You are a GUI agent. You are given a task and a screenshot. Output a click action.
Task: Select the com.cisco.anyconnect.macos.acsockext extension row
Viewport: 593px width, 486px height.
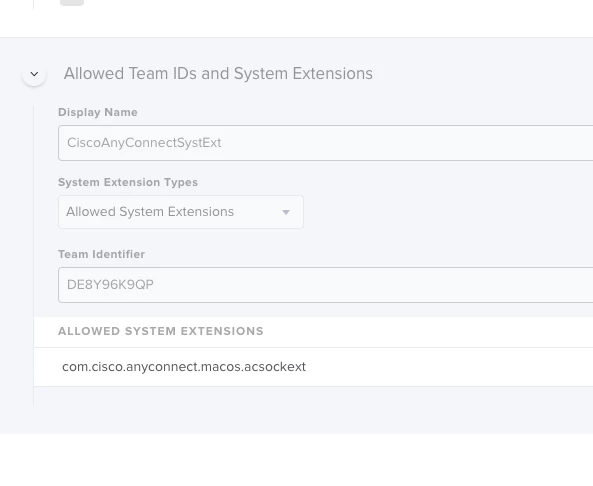(313, 367)
